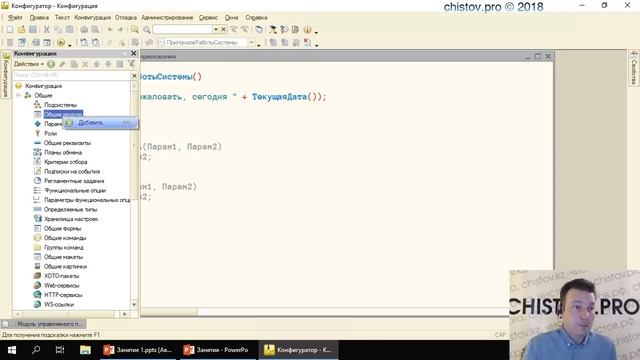Switch to PowerPoint Занятие 1.pptx on taskbar
This screenshot has height=360, width=640.
(x=138, y=350)
